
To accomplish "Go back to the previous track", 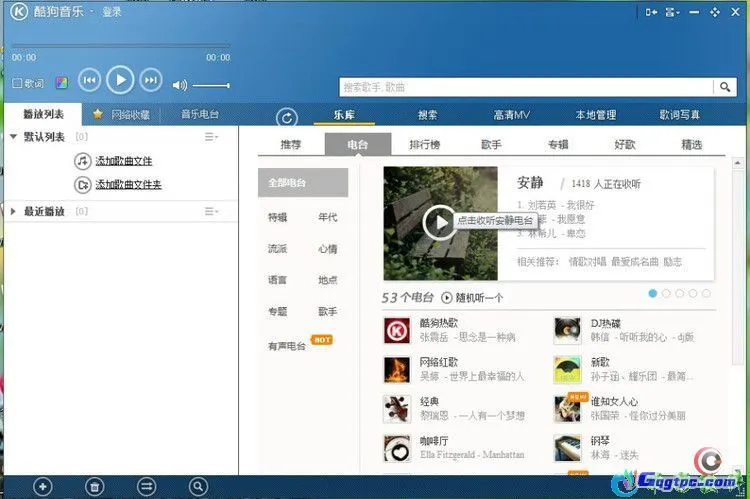I will click(89, 80).
